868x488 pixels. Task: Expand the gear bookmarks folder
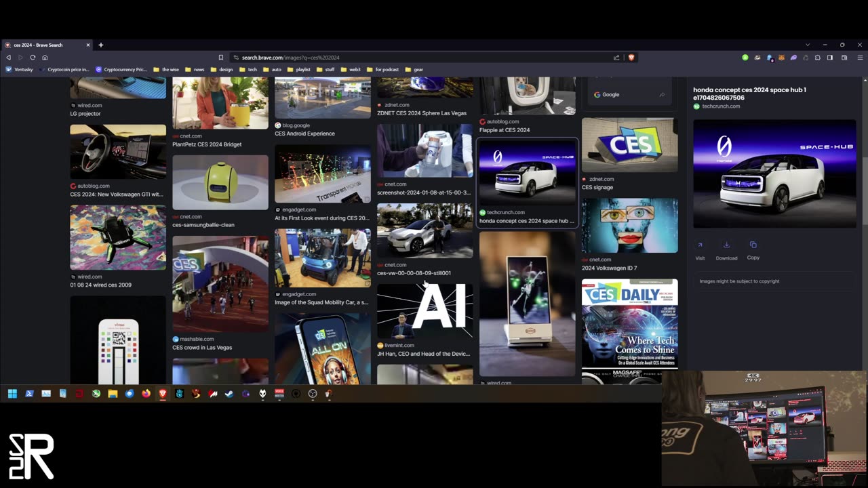tap(414, 69)
